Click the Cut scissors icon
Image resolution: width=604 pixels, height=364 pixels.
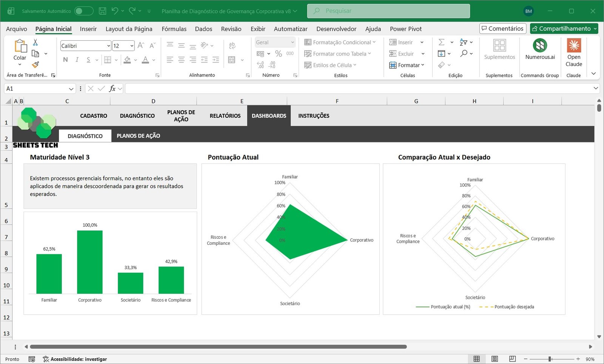(35, 42)
